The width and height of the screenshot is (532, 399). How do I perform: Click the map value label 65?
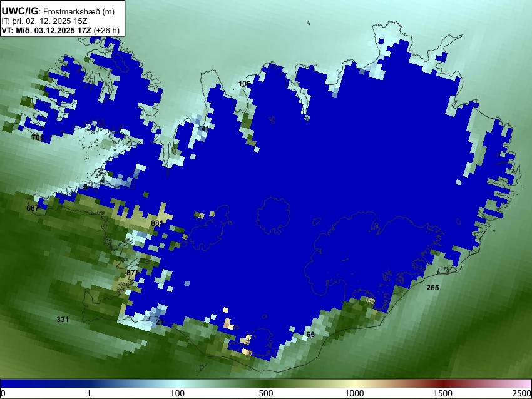click(x=310, y=335)
